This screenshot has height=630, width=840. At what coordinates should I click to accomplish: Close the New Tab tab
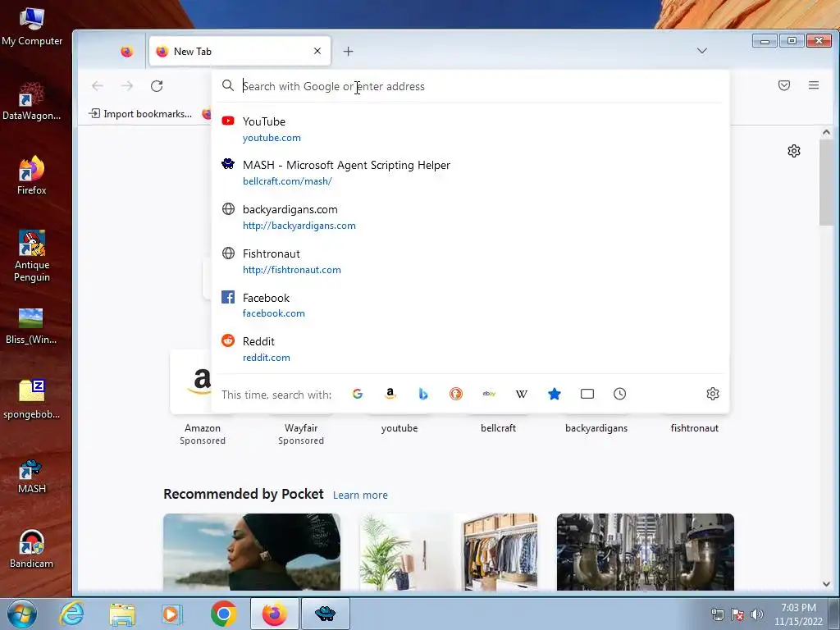coord(317,51)
